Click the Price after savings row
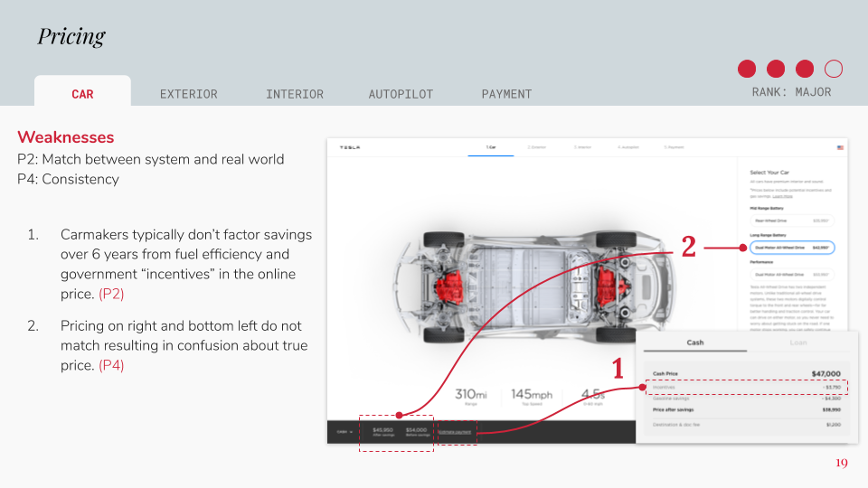Screen dimensions: 868x488 coord(746,410)
